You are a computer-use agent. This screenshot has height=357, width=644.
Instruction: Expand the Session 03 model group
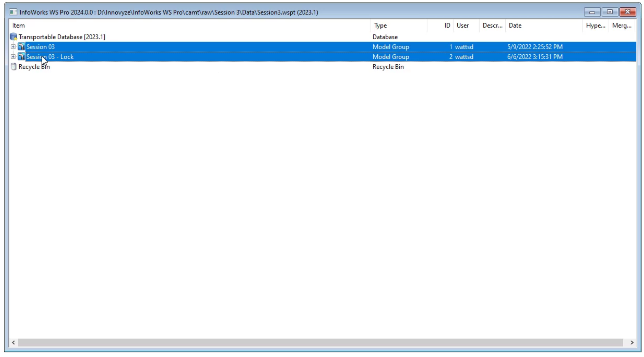click(x=13, y=47)
